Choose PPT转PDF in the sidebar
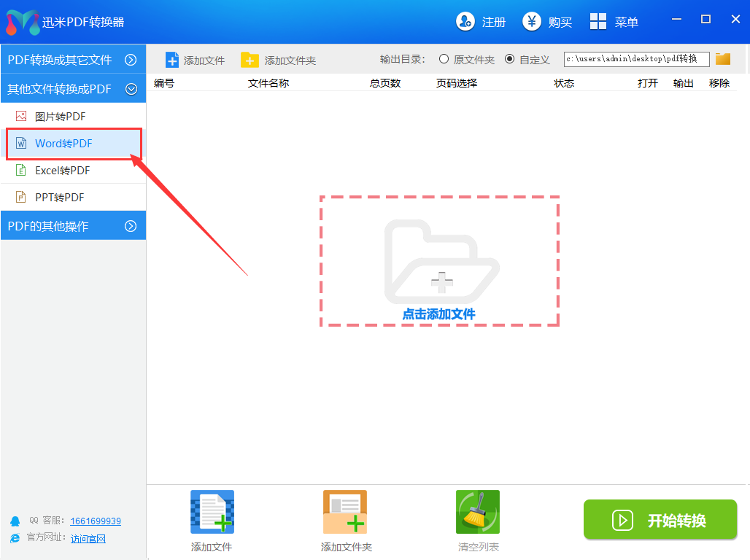 click(59, 198)
